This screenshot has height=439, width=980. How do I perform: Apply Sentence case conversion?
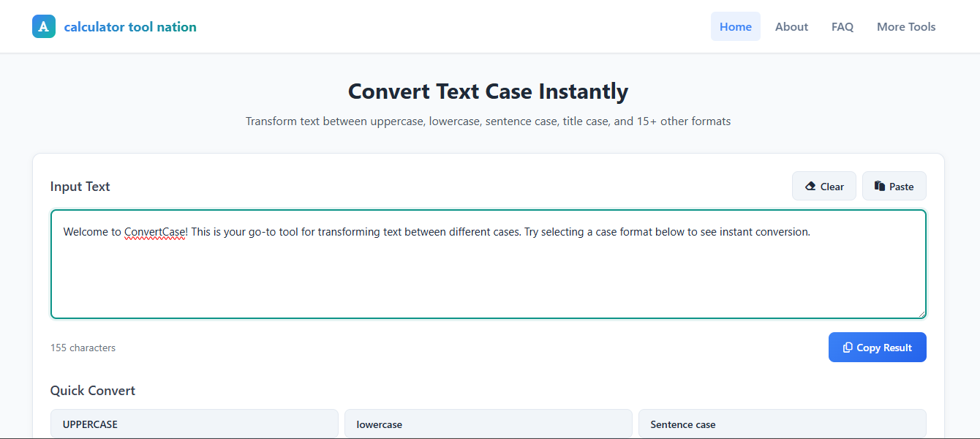tap(783, 424)
